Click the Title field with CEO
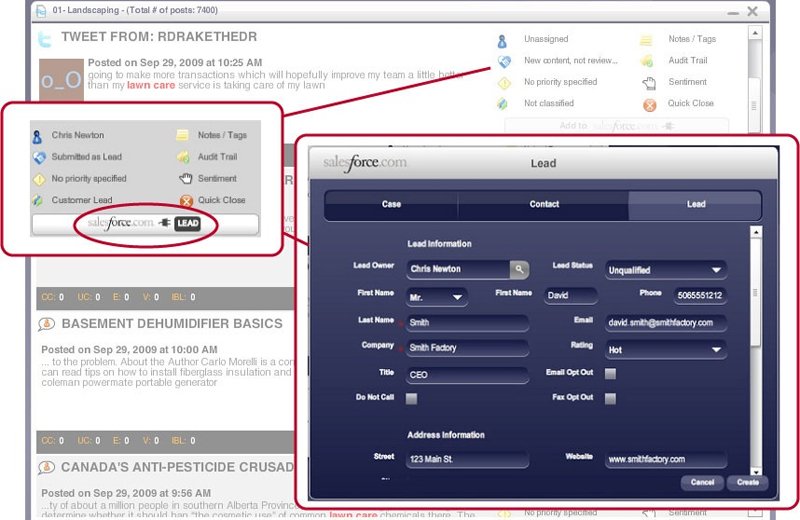Image resolution: width=800 pixels, height=520 pixels. point(467,375)
